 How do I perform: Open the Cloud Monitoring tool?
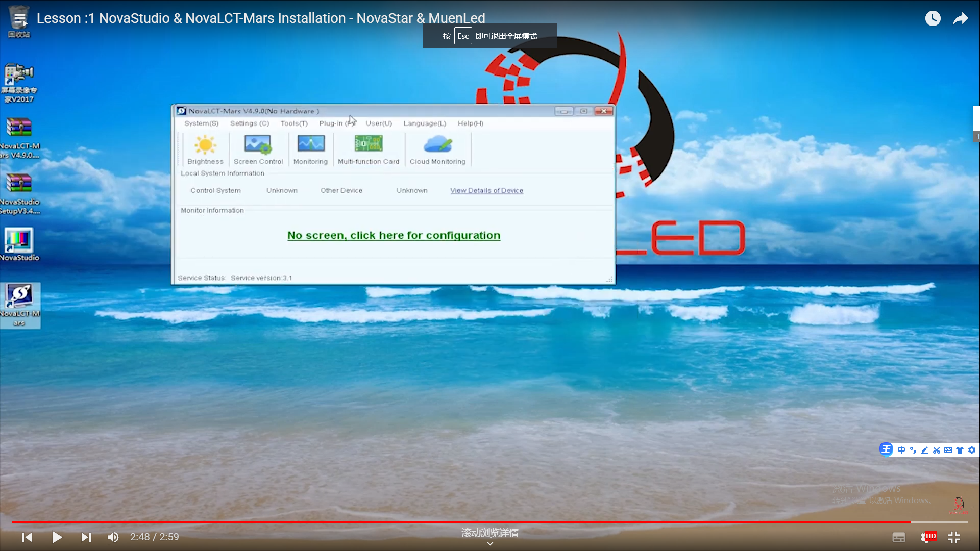pyautogui.click(x=437, y=150)
